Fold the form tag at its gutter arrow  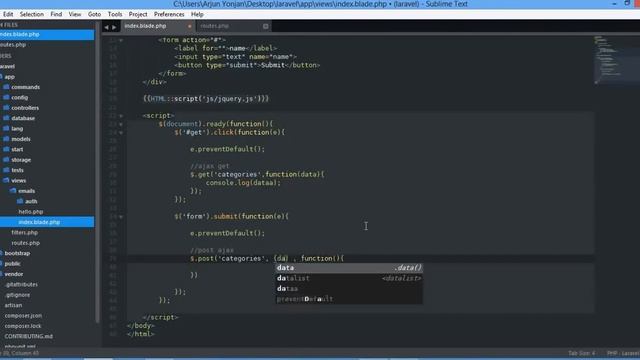121,40
